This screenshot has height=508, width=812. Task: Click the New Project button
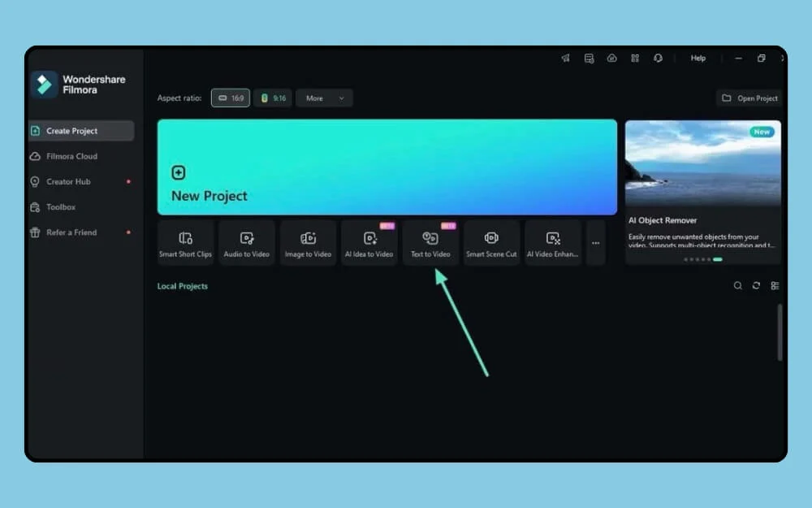(x=387, y=167)
